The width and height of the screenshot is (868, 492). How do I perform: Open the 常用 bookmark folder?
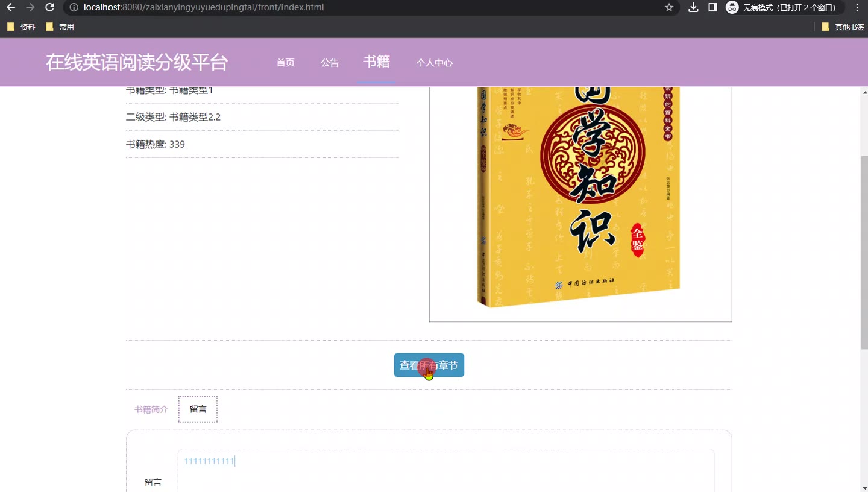pyautogui.click(x=60, y=27)
